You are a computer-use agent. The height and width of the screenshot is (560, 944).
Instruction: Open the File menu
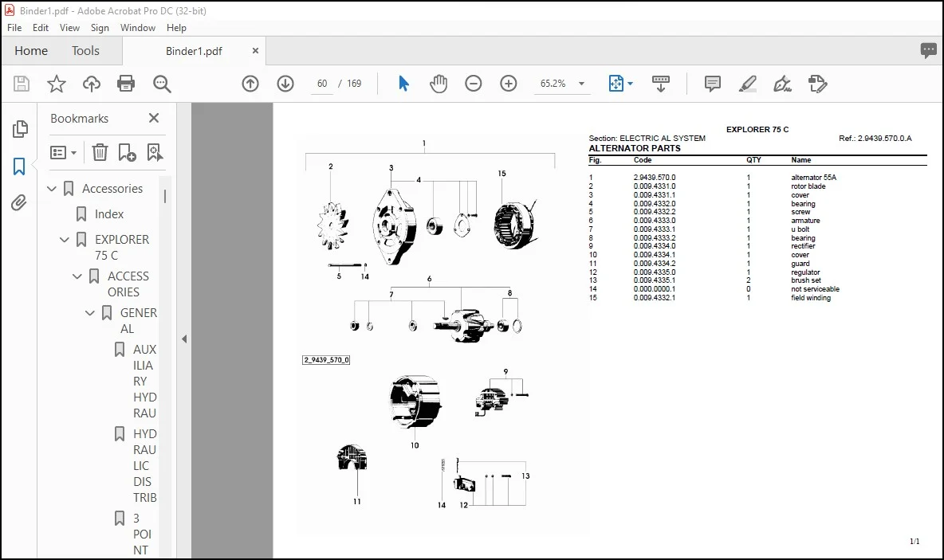(14, 28)
